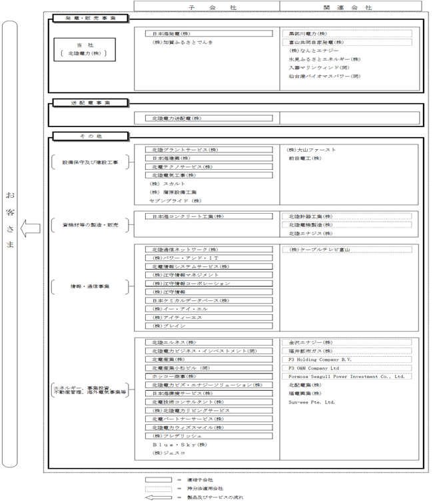Select 北陸電機製造(株) dotted box
The width and height of the screenshot is (433, 504).
[x=347, y=225]
